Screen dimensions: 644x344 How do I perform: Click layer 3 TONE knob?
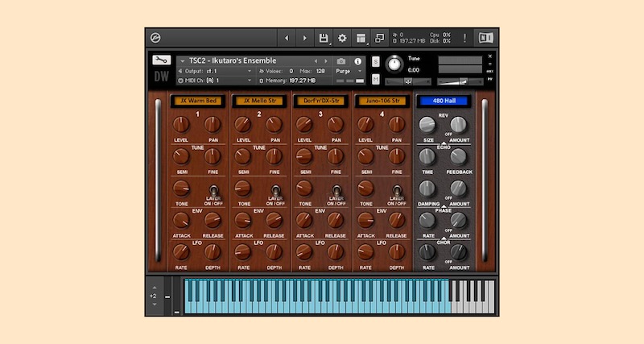point(304,189)
